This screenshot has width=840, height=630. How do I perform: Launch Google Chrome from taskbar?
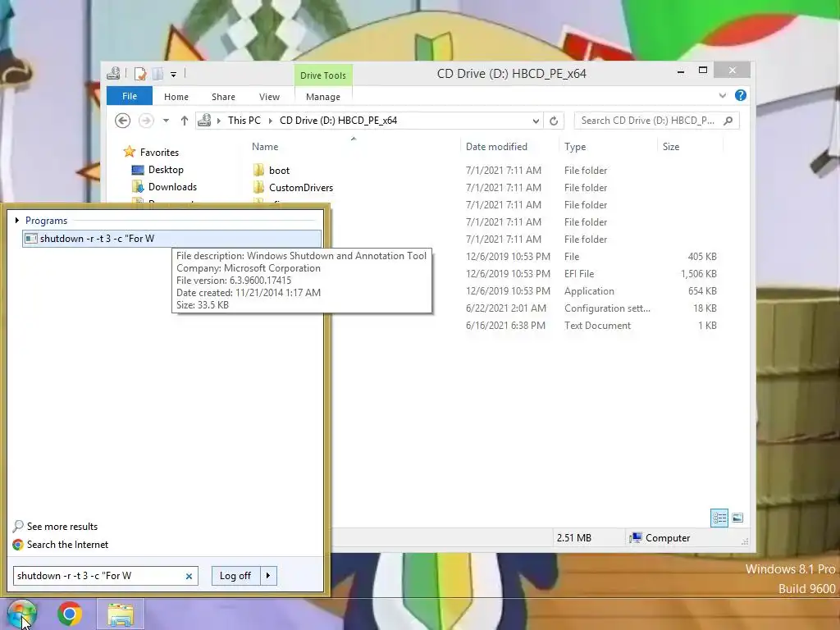click(70, 614)
